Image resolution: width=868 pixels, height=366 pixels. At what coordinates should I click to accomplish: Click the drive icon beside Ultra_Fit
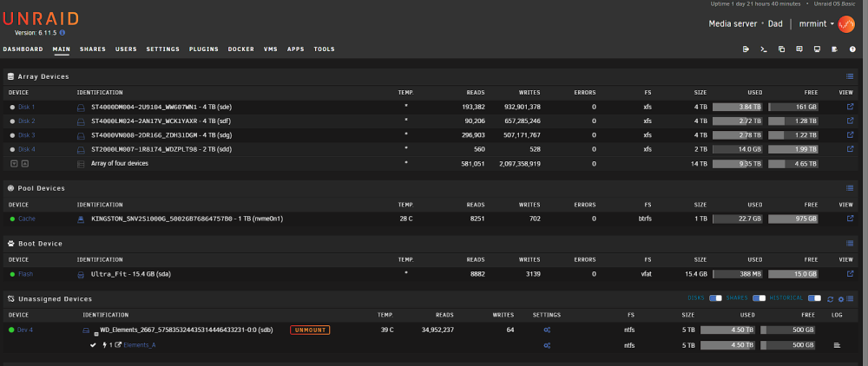coord(81,274)
